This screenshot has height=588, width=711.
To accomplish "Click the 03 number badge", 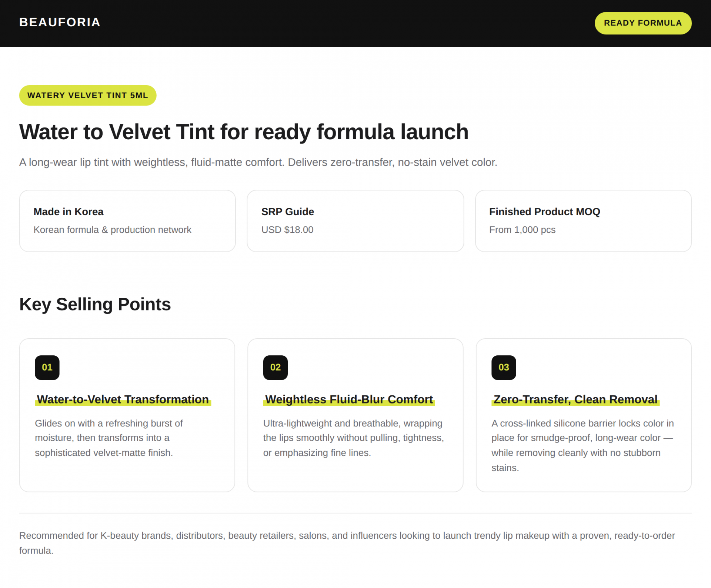I will coord(504,368).
